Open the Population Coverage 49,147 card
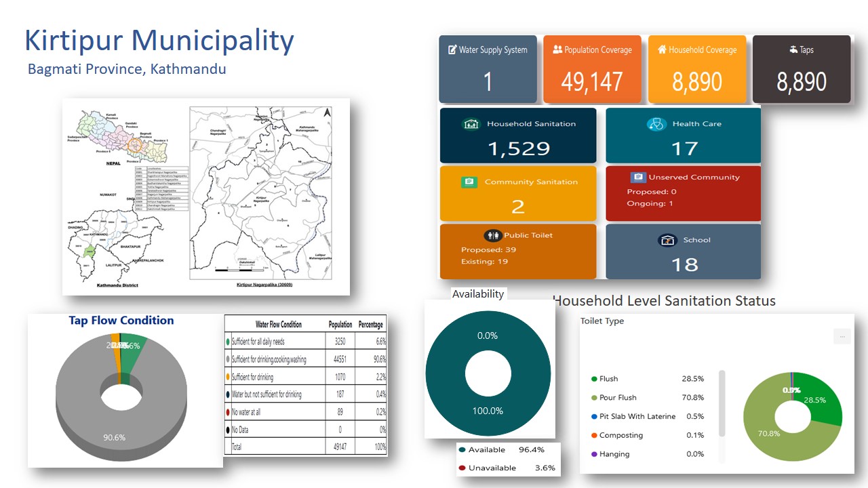This screenshot has height=488, width=868. (592, 69)
